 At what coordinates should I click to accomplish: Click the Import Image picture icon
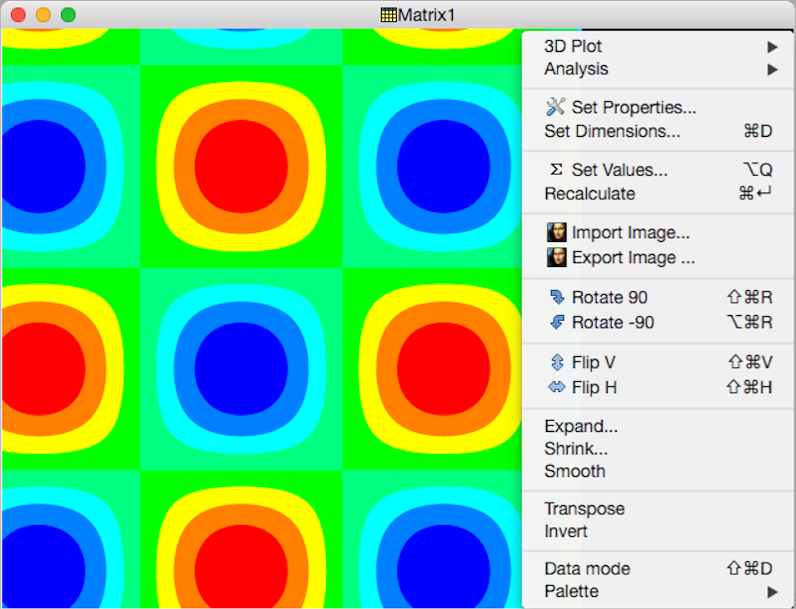pyautogui.click(x=557, y=233)
